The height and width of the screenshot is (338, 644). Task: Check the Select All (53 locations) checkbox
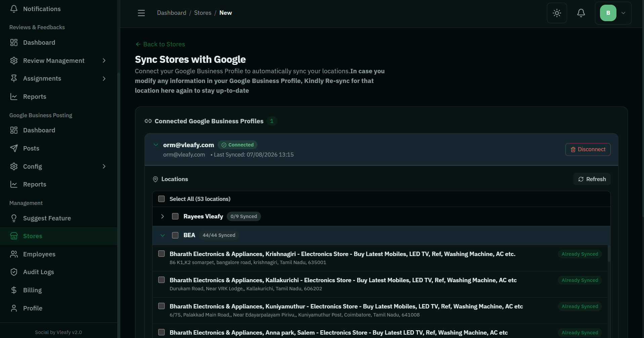[x=162, y=199]
